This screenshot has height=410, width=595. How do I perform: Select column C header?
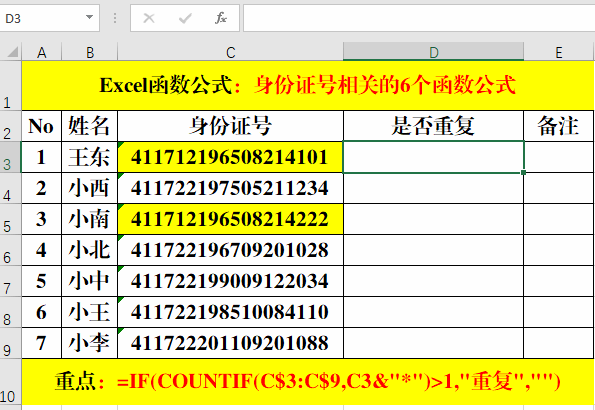(230, 52)
